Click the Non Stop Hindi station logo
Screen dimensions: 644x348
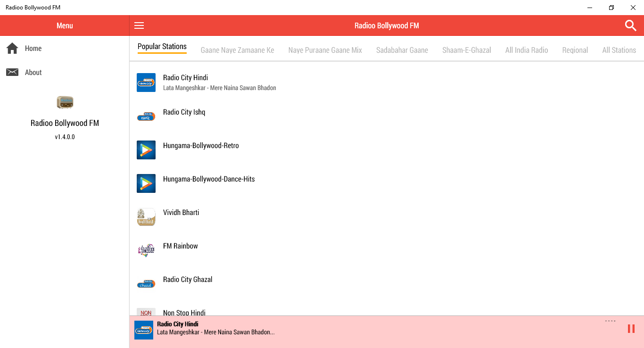[x=146, y=312]
